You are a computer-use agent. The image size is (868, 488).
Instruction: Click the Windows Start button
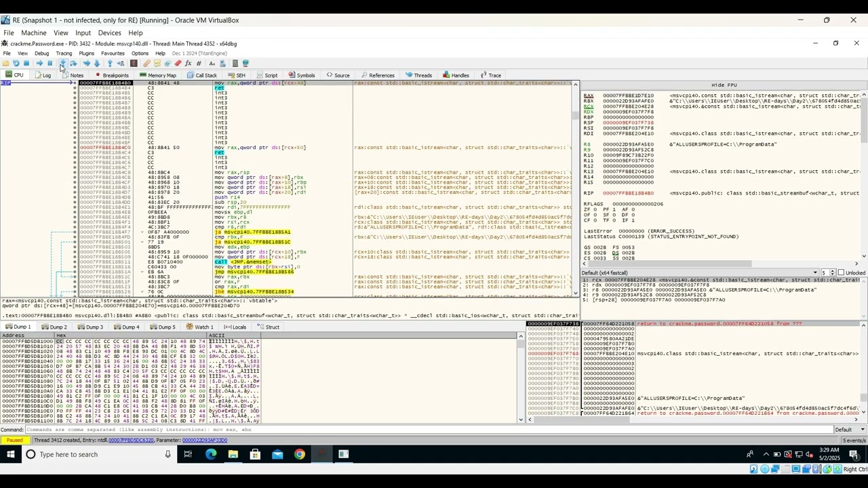(11, 454)
